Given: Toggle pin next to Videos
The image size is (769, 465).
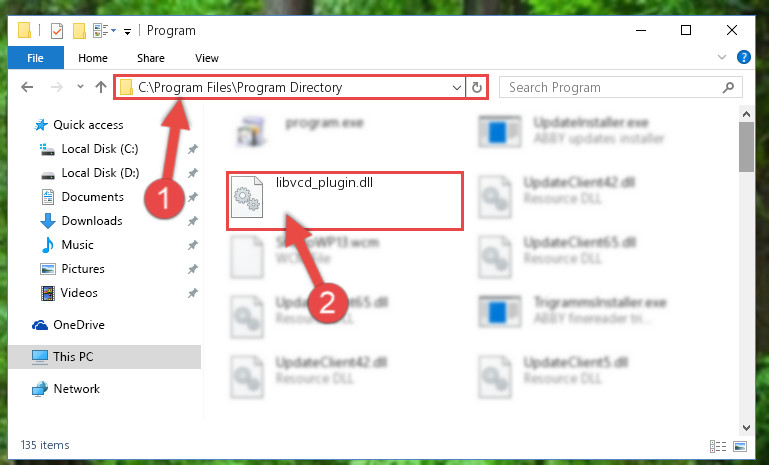Looking at the screenshot, I should tap(193, 293).
